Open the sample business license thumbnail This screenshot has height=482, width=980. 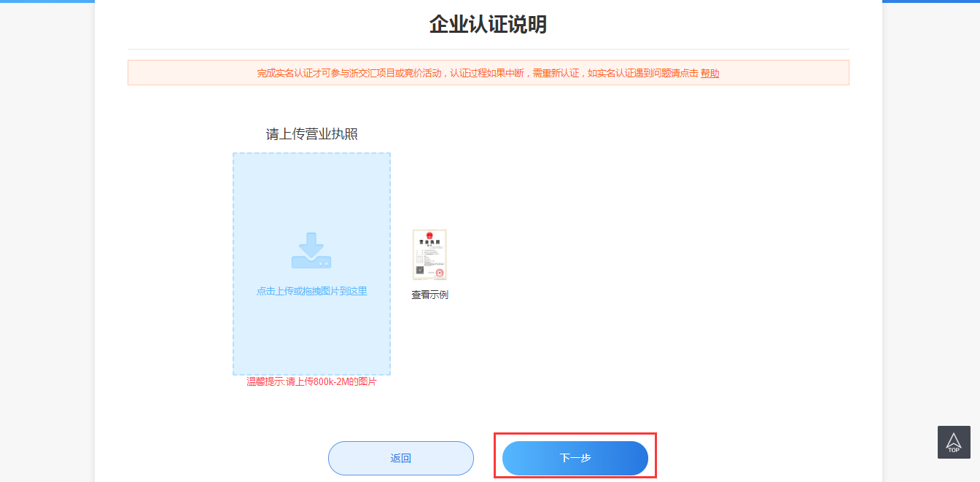(429, 254)
